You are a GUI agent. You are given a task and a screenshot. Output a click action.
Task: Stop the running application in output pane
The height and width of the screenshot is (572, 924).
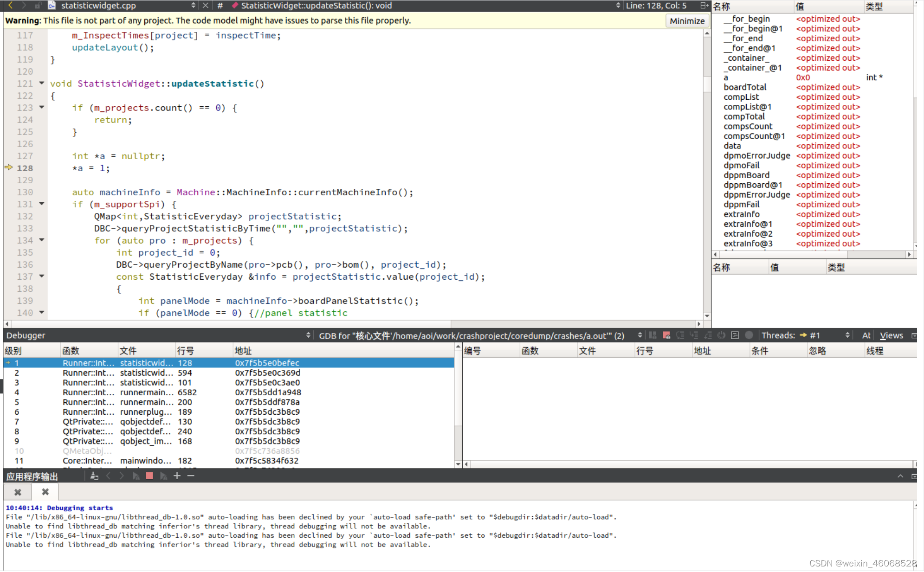[149, 476]
